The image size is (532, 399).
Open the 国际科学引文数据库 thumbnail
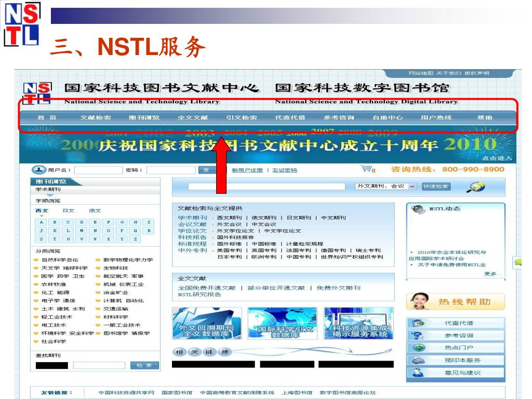pos(283,323)
